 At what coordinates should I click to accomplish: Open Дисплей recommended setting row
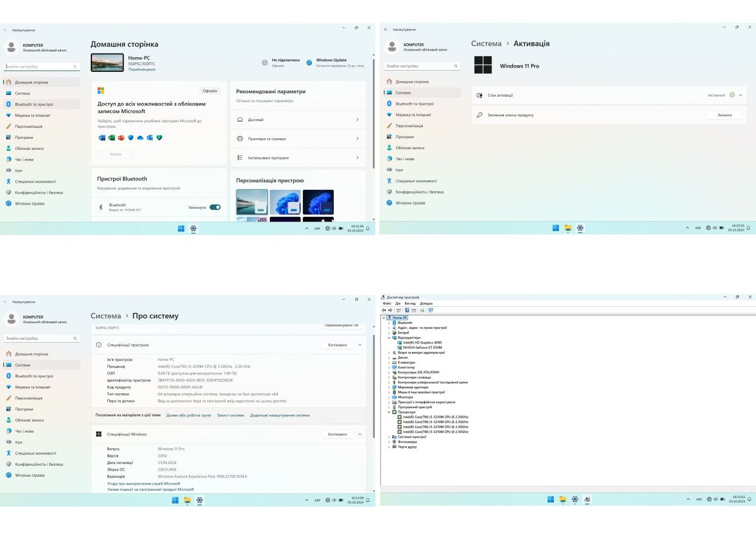(x=298, y=120)
